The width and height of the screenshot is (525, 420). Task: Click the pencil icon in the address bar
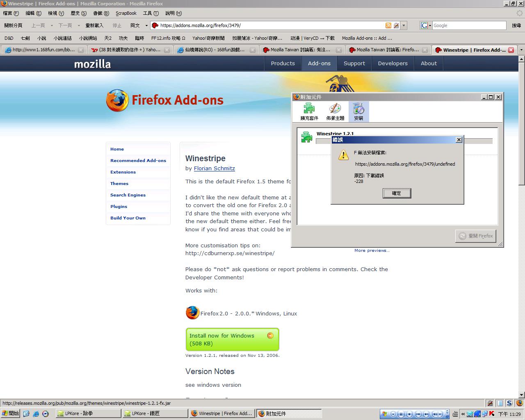396,25
